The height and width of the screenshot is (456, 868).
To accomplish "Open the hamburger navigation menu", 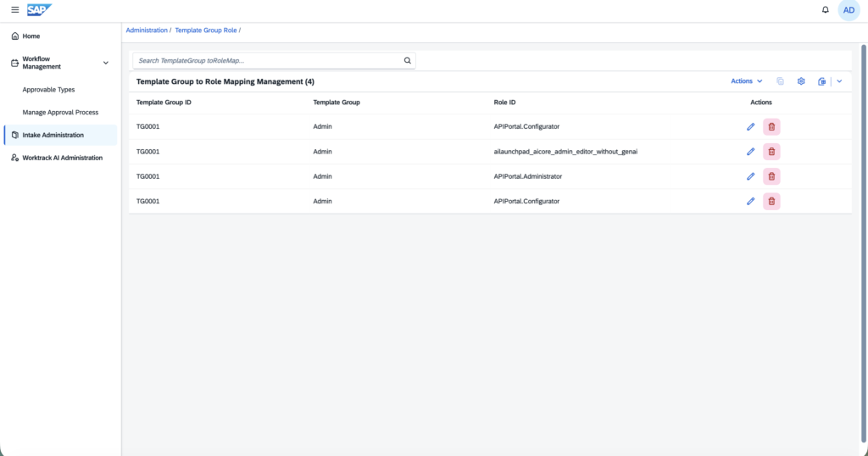I will click(15, 10).
